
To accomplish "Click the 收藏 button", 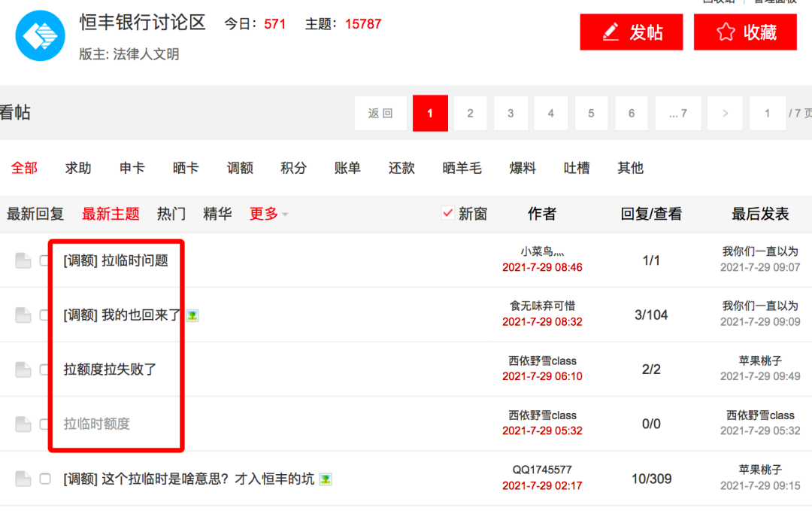I will pos(745,32).
